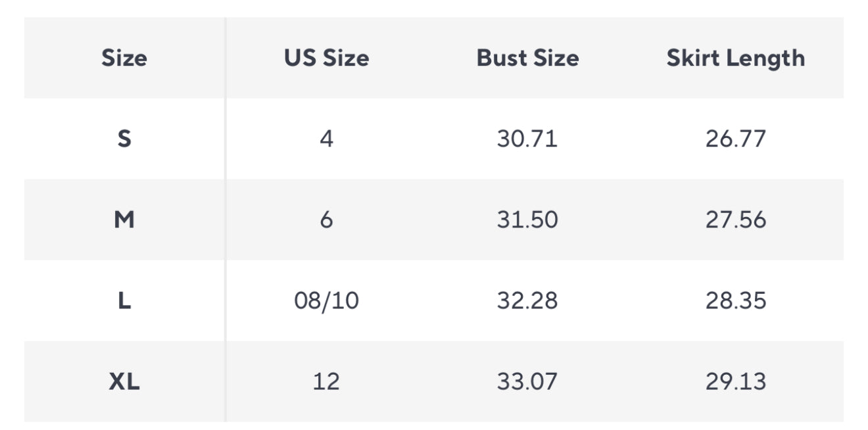Click skirt length 28.35 cell

pos(735,300)
